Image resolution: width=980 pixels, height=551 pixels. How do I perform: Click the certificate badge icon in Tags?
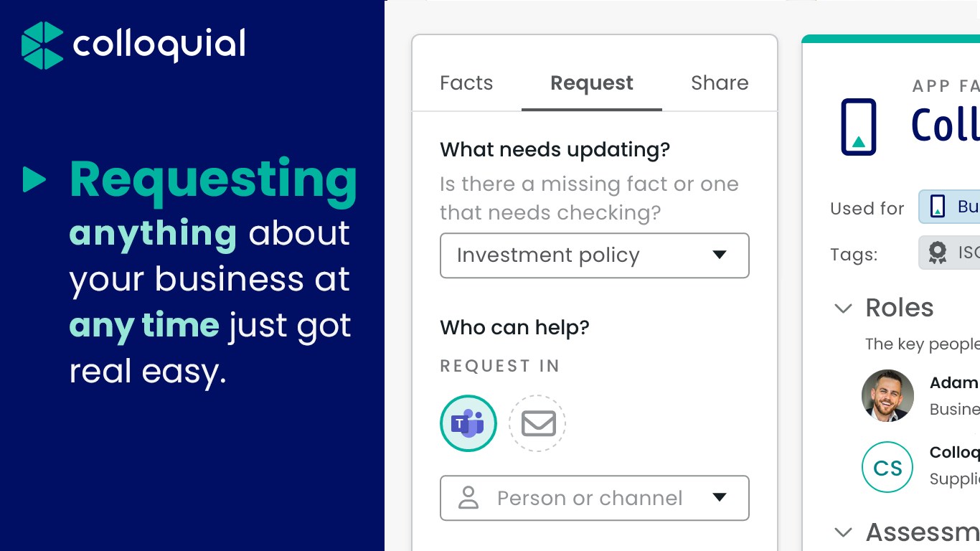pos(937,253)
